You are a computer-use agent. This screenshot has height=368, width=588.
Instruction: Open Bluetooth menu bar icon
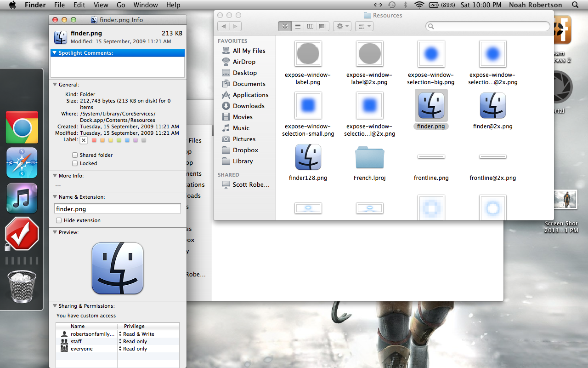[405, 5]
